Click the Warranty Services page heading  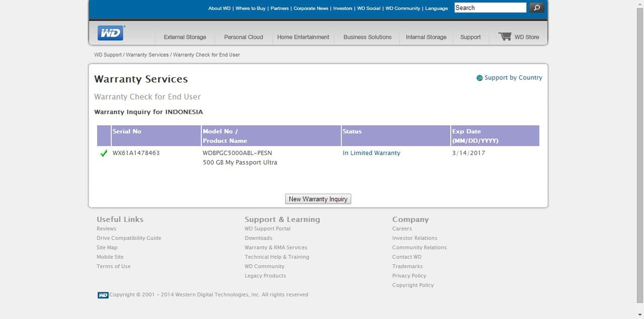click(141, 79)
